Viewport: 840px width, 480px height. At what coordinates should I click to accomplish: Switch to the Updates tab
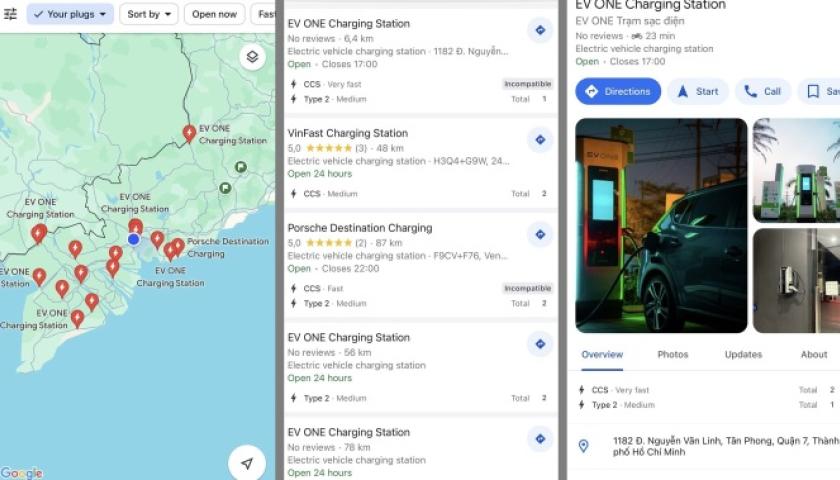[743, 354]
